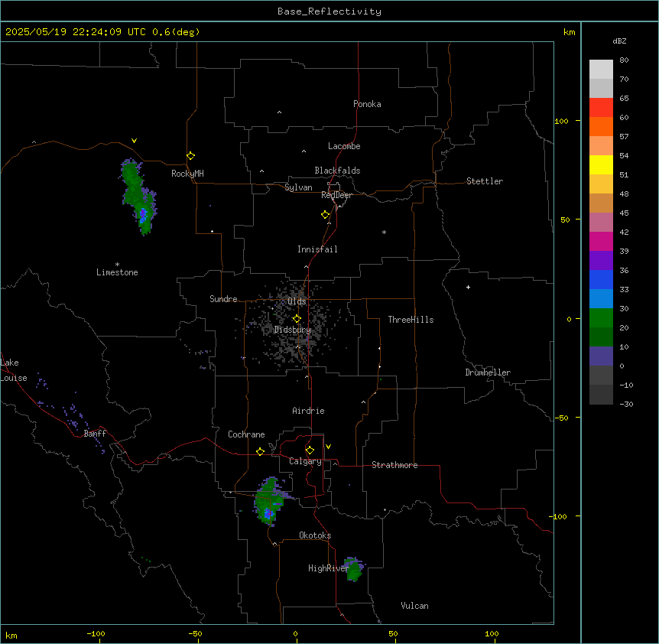Select the Innisfail label
The height and width of the screenshot is (644, 659).
[x=317, y=249]
